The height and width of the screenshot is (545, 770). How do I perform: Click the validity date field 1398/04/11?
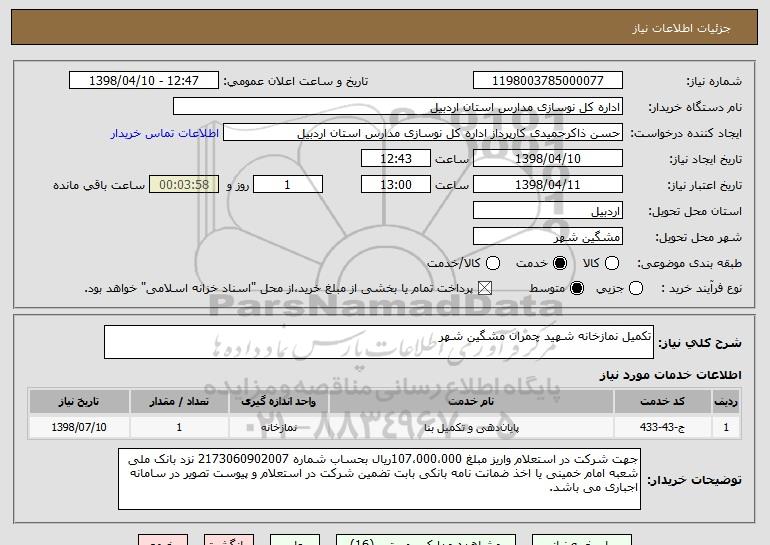(548, 185)
